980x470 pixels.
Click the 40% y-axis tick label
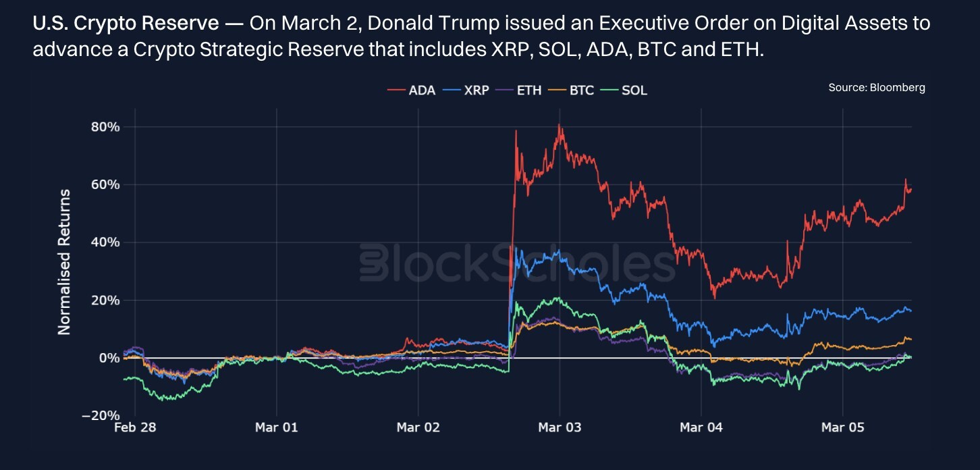click(105, 242)
